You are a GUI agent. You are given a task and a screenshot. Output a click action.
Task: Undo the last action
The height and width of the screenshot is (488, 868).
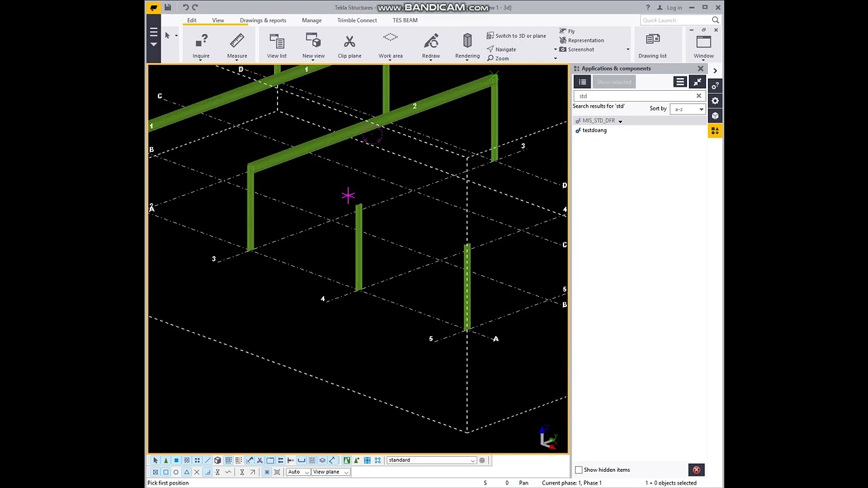pos(185,7)
